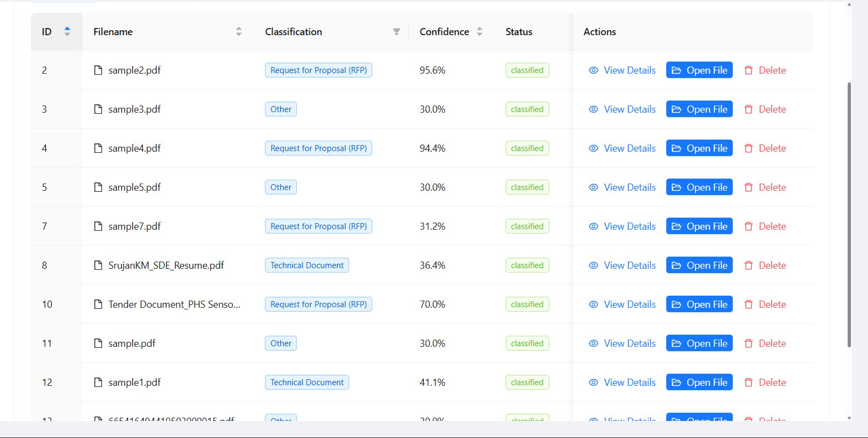The width and height of the screenshot is (868, 438).
Task: Click the Technical Document tag on sample1.pdf
Action: pyautogui.click(x=307, y=382)
